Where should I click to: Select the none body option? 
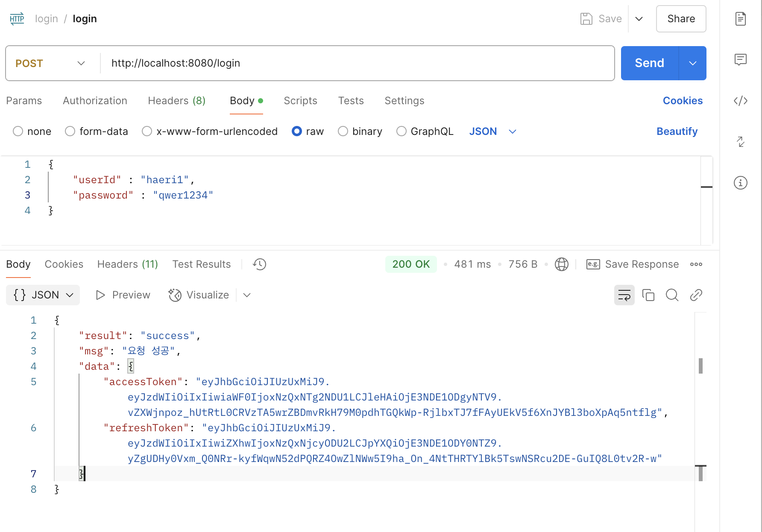pos(18,132)
